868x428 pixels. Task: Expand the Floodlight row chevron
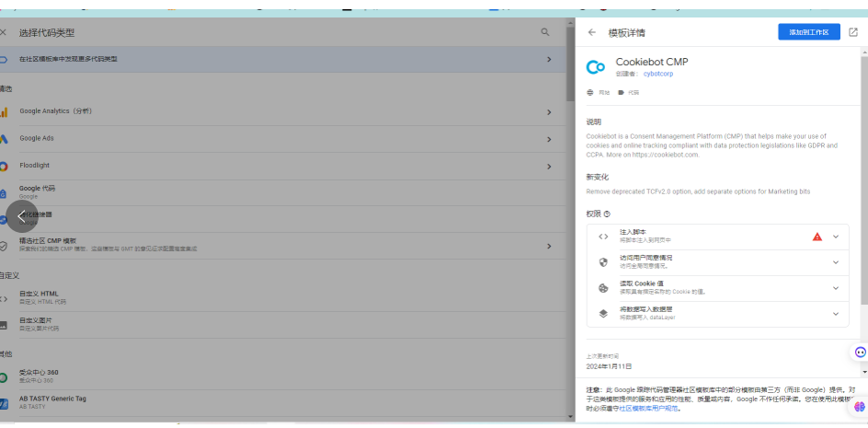tap(549, 167)
